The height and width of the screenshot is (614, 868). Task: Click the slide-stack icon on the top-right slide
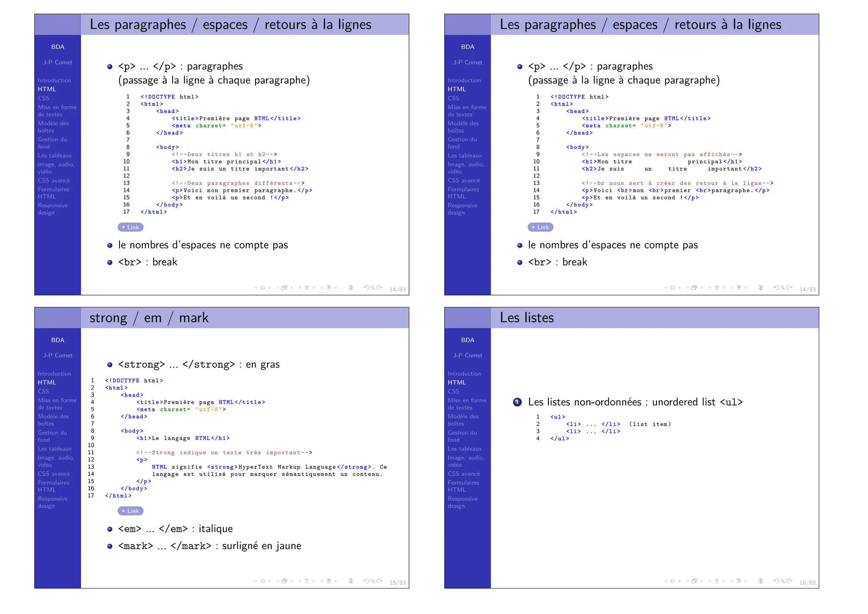coord(694,288)
